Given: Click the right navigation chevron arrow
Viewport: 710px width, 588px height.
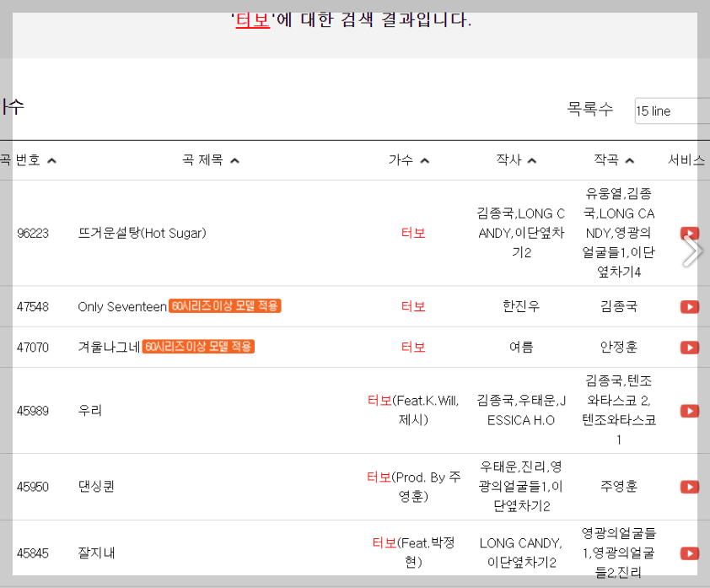Looking at the screenshot, I should (697, 250).
